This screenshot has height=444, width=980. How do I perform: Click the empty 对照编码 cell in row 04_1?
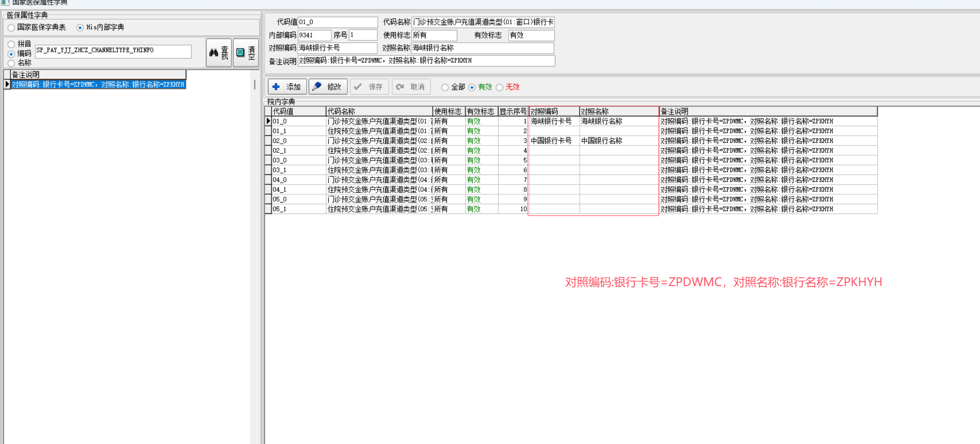[x=554, y=190]
